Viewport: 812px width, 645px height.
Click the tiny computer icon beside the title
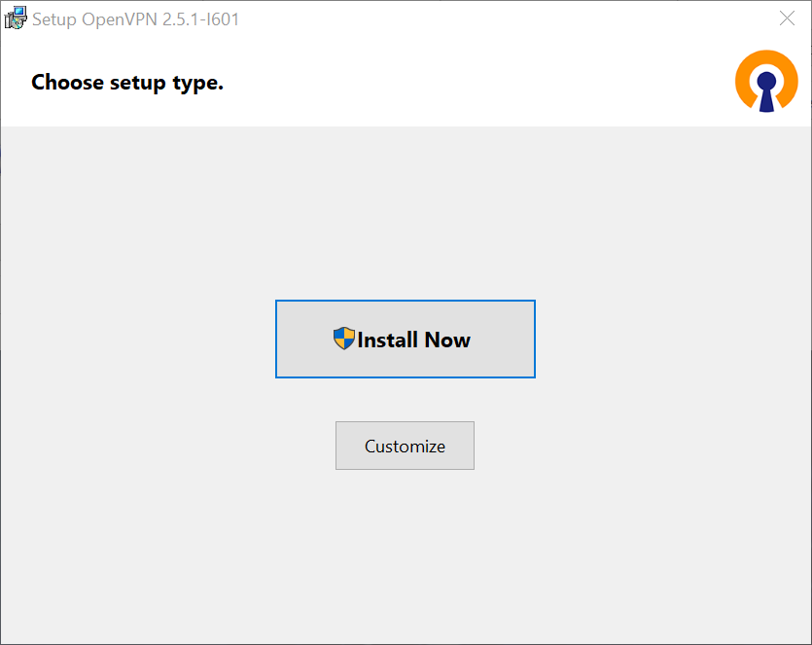[x=16, y=18]
